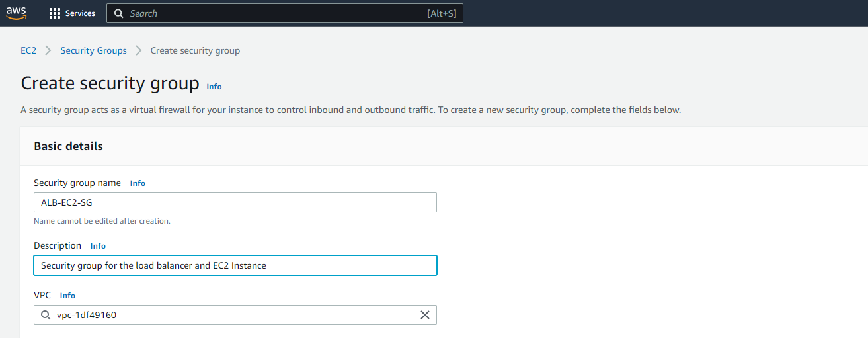Click the breadcrumb chevron after EC2
Image resolution: width=868 pixels, height=338 pixels.
click(x=48, y=50)
